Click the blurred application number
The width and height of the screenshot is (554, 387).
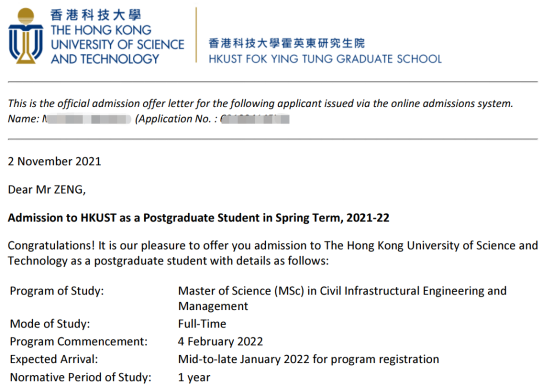point(255,119)
